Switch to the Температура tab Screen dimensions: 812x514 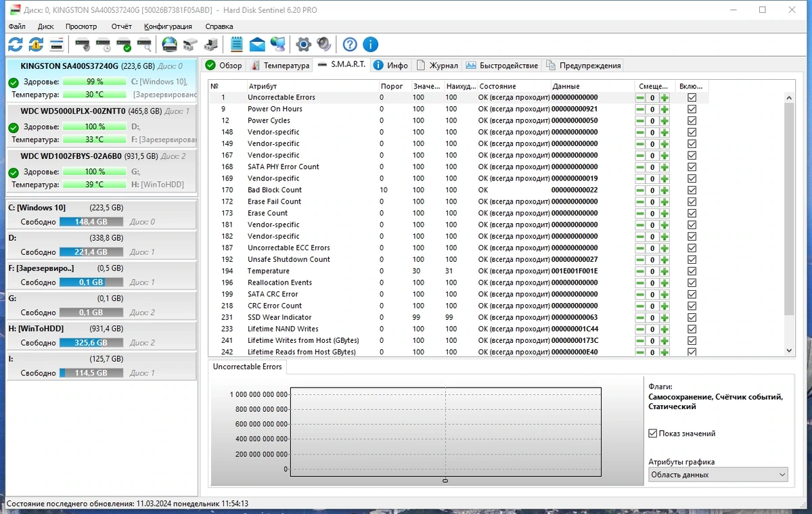[x=279, y=66]
